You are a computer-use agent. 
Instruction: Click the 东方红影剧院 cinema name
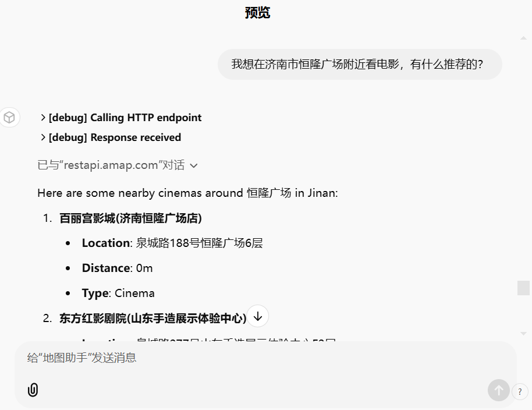[152, 318]
